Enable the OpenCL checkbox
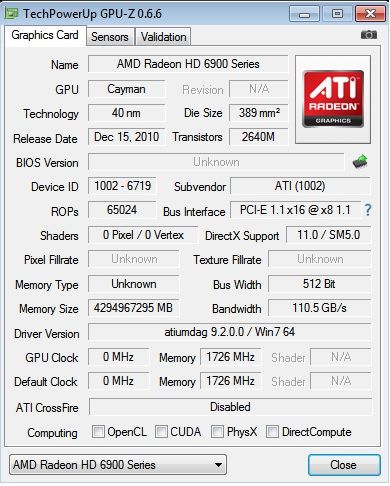This screenshot has width=390, height=486. (x=98, y=431)
